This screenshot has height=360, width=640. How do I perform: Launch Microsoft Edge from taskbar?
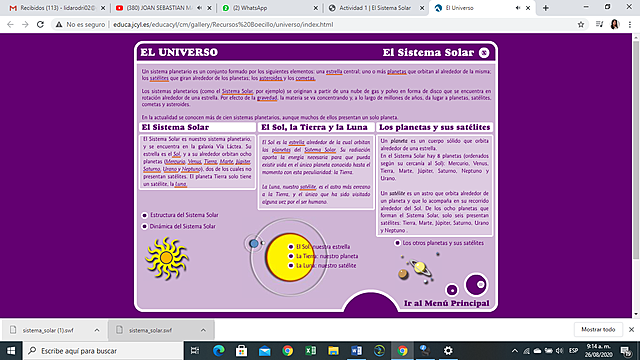(x=219, y=351)
